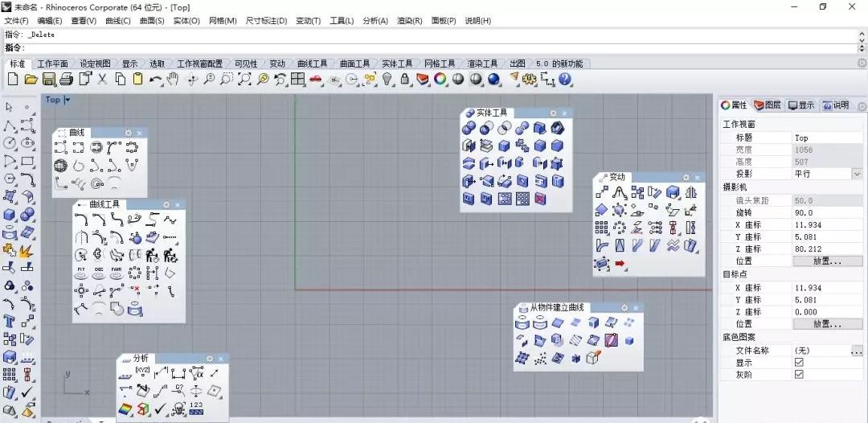The image size is (868, 423).
Task: Open gear menu of 从物件建立曲线 panel
Action: 625,307
